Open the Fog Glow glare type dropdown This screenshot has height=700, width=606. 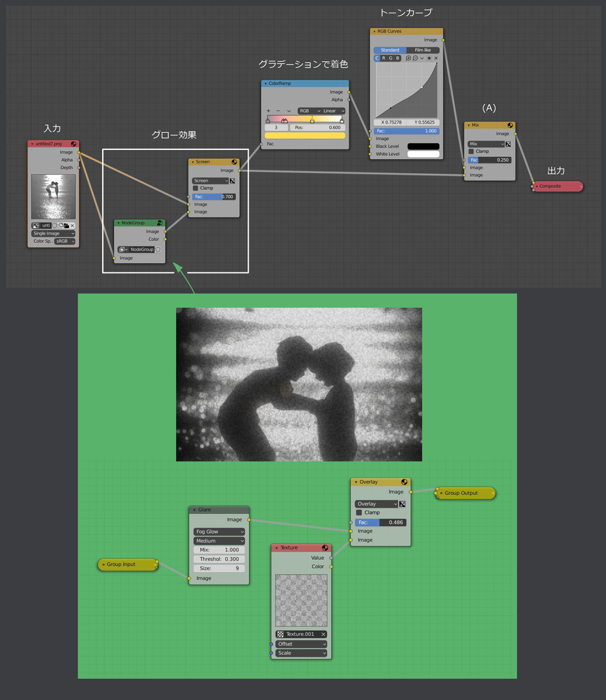tap(219, 532)
